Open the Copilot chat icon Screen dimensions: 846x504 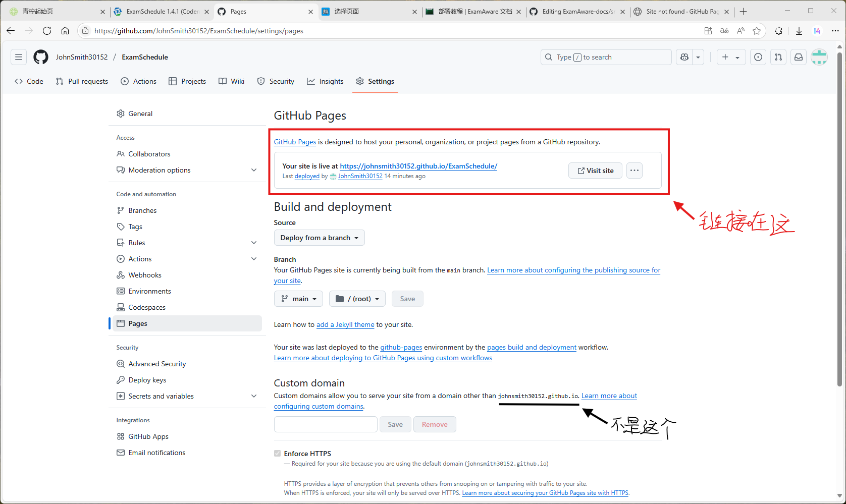tap(684, 57)
